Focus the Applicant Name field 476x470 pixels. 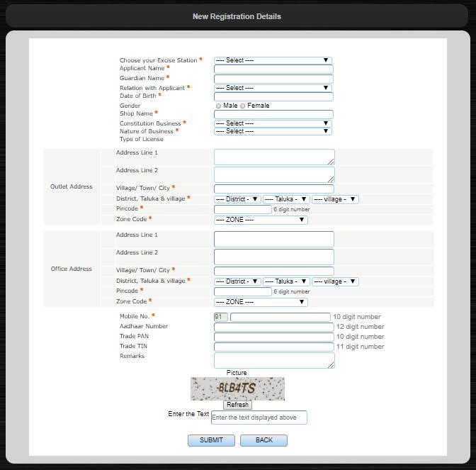click(273, 69)
